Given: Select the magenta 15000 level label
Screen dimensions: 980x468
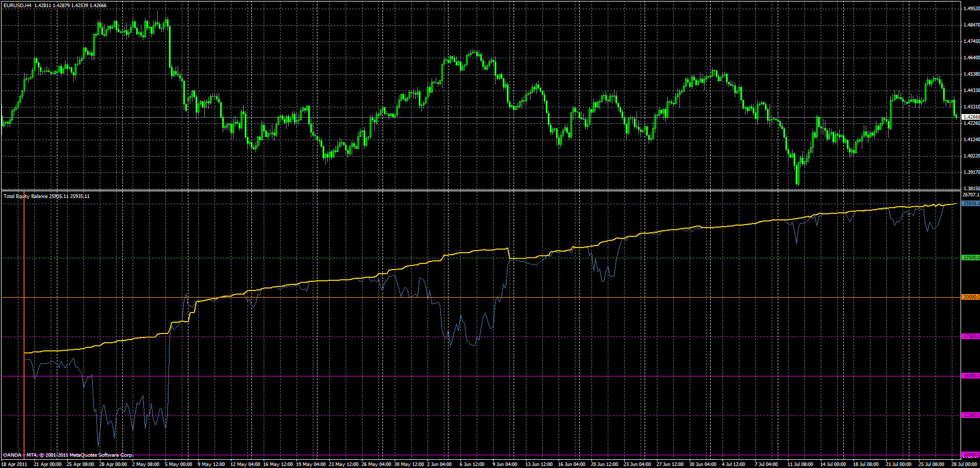Looking at the screenshot, I should point(971,376).
